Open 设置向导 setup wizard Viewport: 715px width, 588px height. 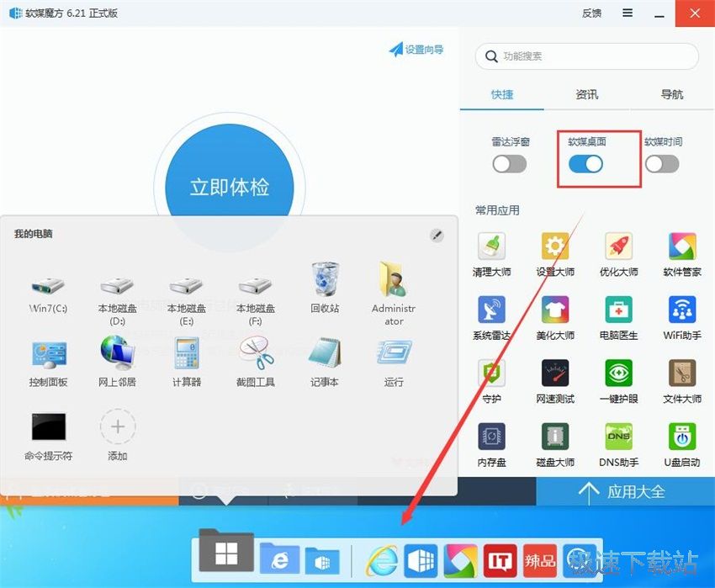point(416,50)
